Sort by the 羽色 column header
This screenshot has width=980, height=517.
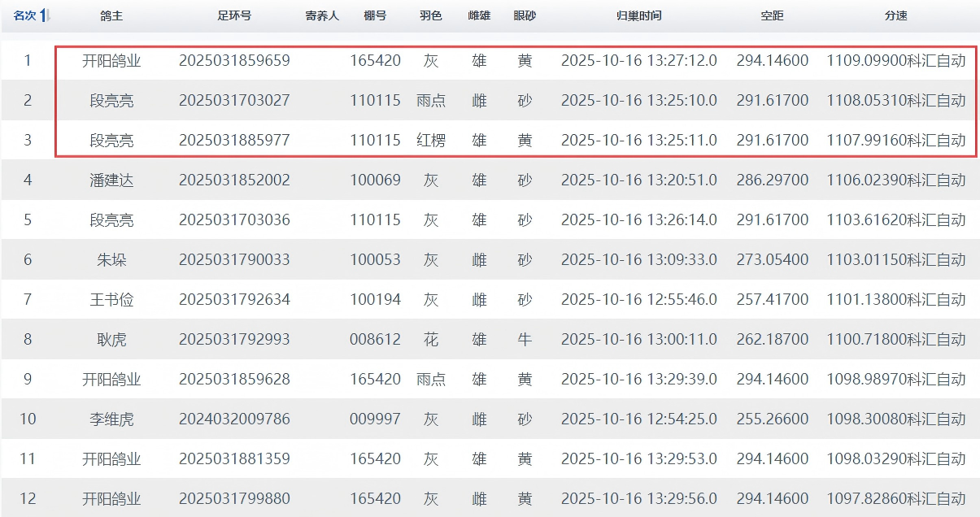pyautogui.click(x=431, y=15)
